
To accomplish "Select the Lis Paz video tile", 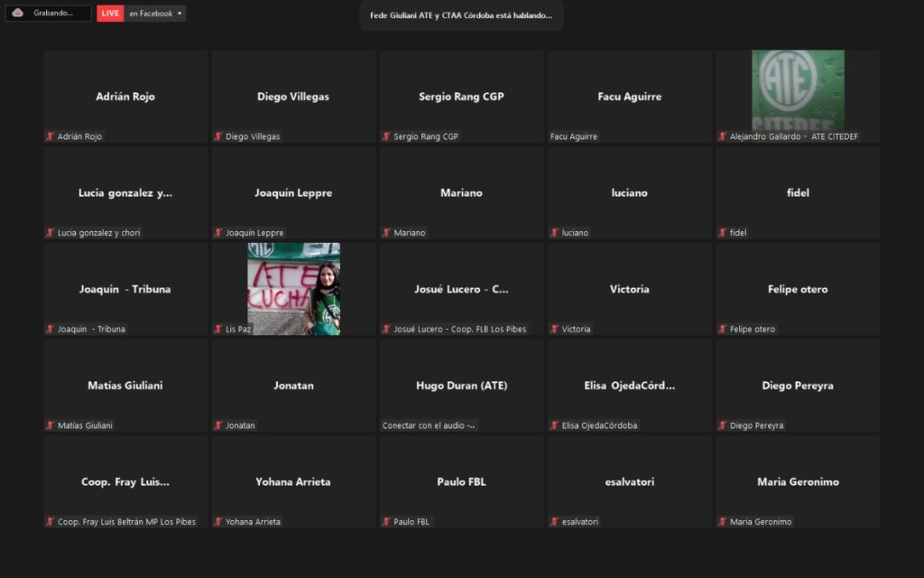I will click(x=293, y=288).
